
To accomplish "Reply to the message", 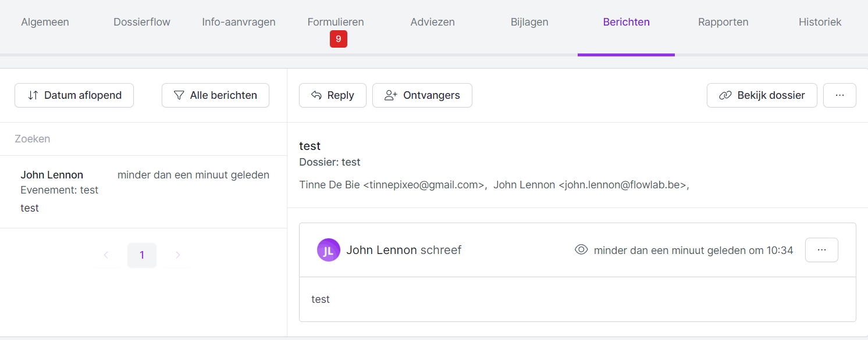I will click(332, 95).
